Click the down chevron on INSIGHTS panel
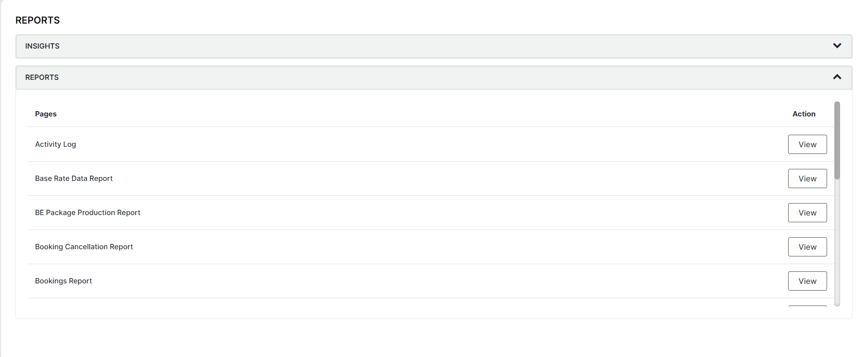Viewport: 868px width, 357px height. point(837,46)
